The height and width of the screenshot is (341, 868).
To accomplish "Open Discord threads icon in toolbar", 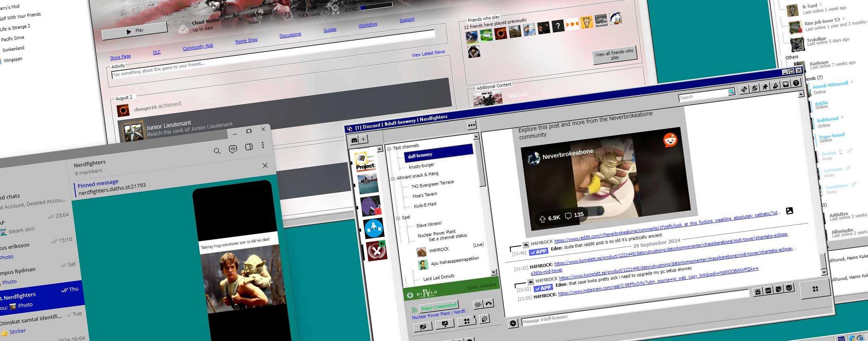I will [744, 89].
